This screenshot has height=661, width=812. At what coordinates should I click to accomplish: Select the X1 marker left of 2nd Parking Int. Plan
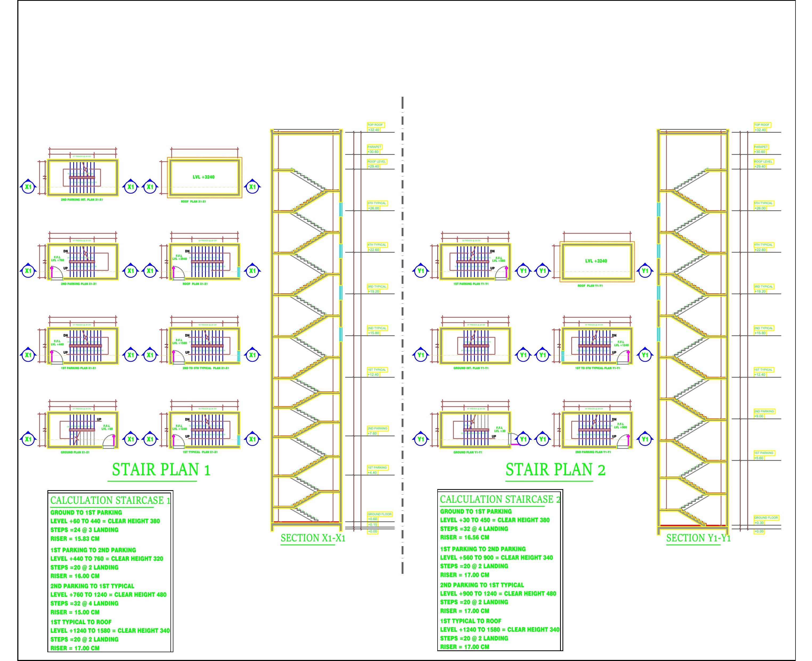28,187
